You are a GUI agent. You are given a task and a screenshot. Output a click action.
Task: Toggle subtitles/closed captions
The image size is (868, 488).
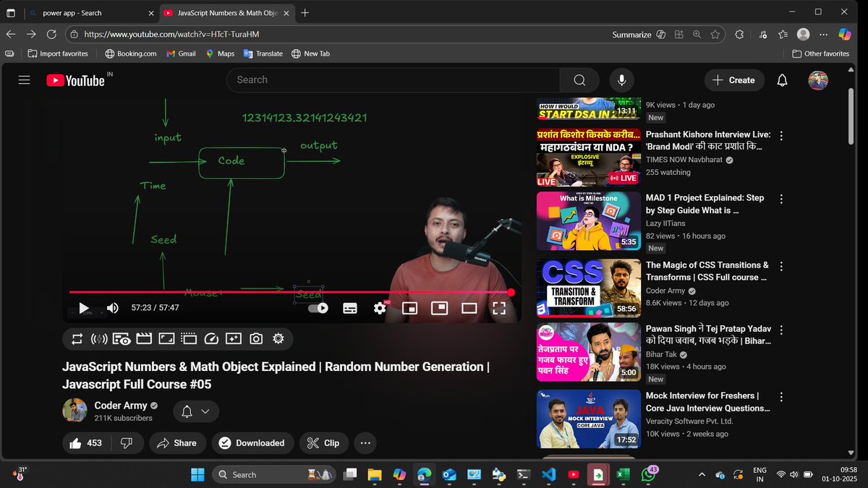pyautogui.click(x=349, y=308)
